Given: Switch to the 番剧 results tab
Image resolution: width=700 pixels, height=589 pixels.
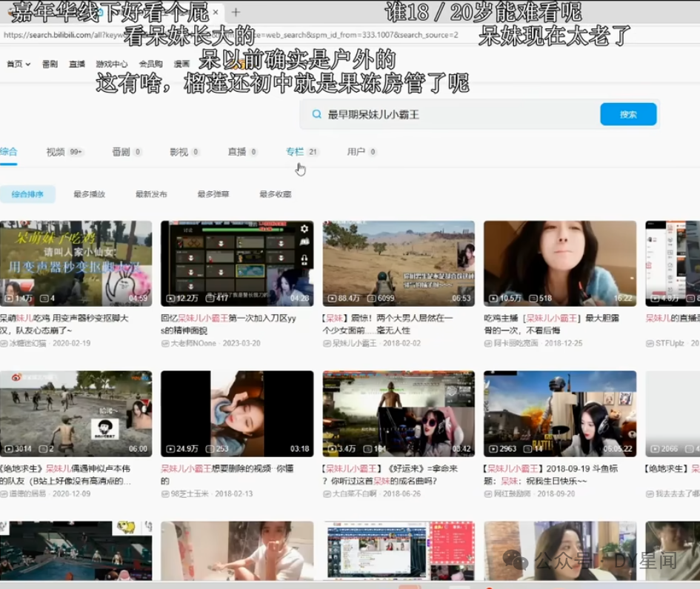Looking at the screenshot, I should click(127, 152).
